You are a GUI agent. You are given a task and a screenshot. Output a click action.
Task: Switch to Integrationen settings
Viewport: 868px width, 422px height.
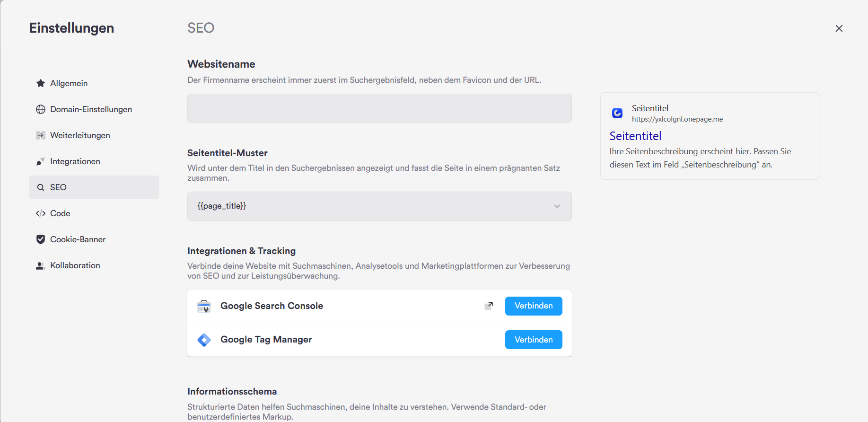(x=94, y=161)
